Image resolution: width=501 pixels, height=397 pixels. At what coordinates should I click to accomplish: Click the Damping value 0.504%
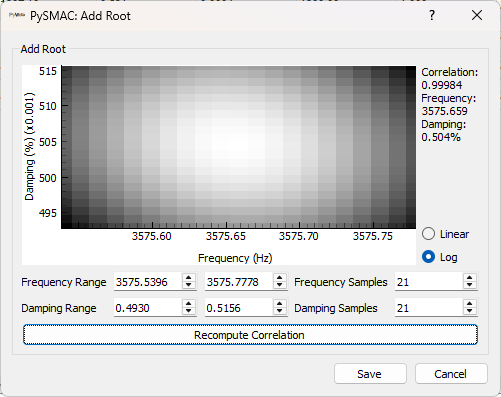coord(441,137)
